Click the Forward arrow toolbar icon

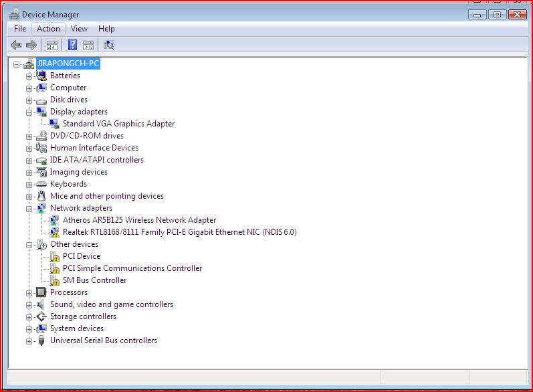tap(31, 45)
